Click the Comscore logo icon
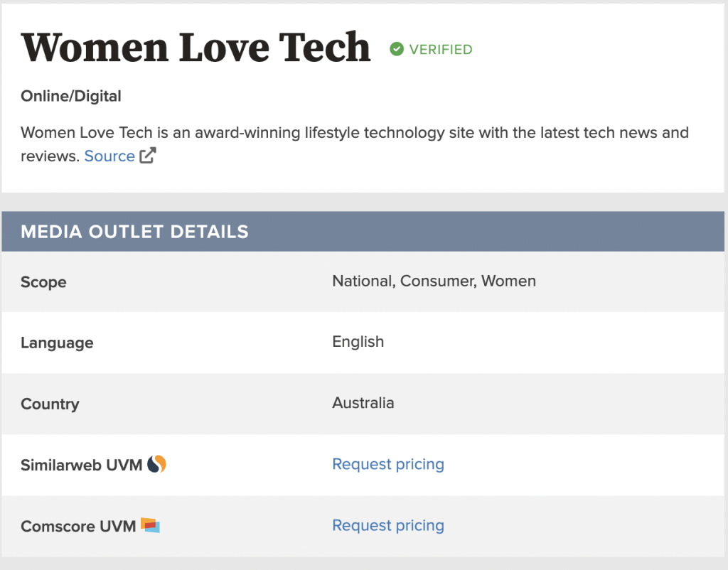Screen dimensions: 728x570 (x=150, y=525)
